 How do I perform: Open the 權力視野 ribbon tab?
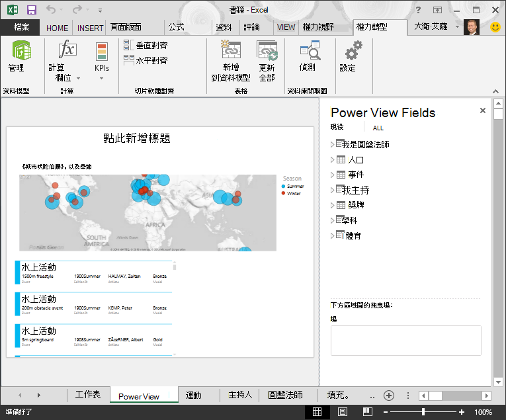(318, 27)
